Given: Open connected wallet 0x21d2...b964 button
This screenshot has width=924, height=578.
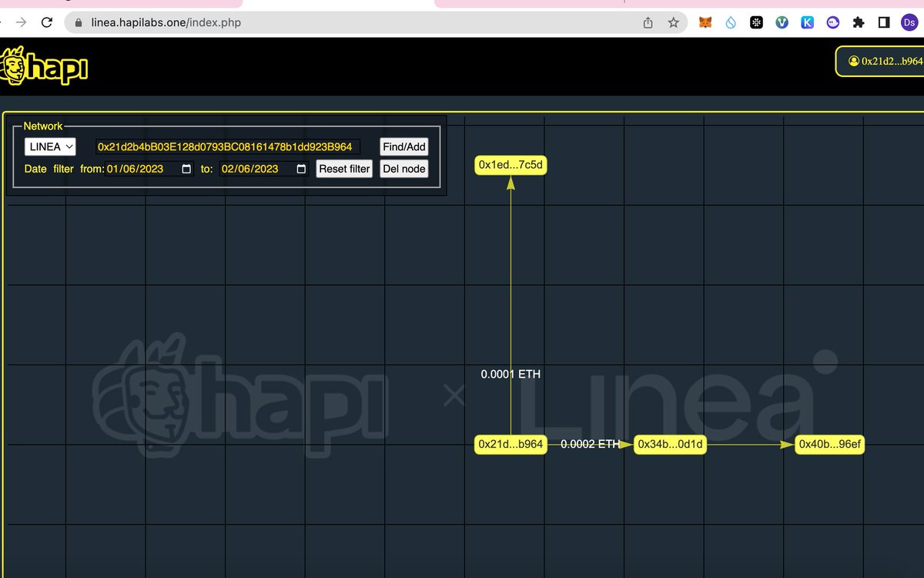Looking at the screenshot, I should [880, 61].
